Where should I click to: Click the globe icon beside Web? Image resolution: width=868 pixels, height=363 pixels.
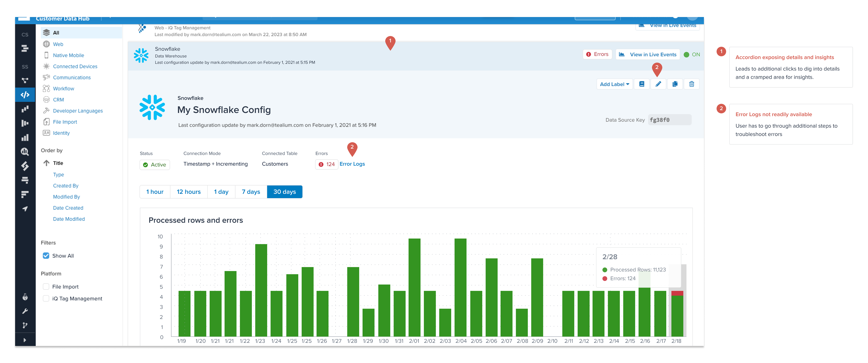tap(47, 44)
